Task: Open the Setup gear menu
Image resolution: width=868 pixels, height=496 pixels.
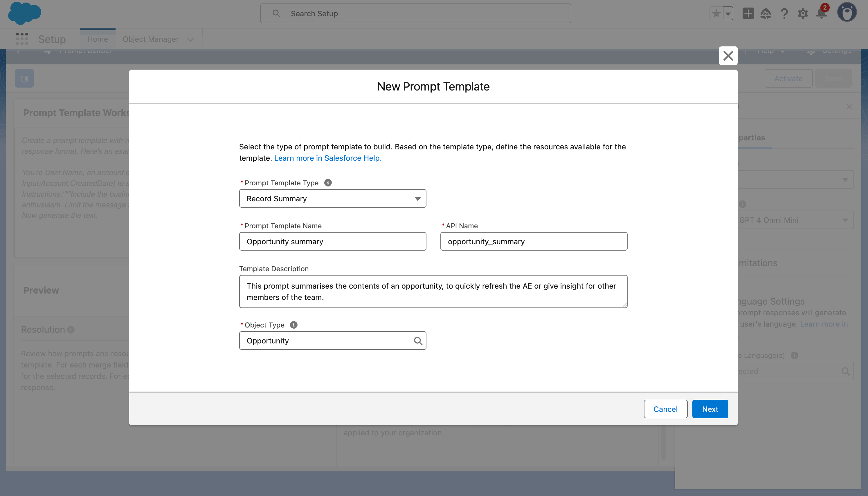Action: 803,14
